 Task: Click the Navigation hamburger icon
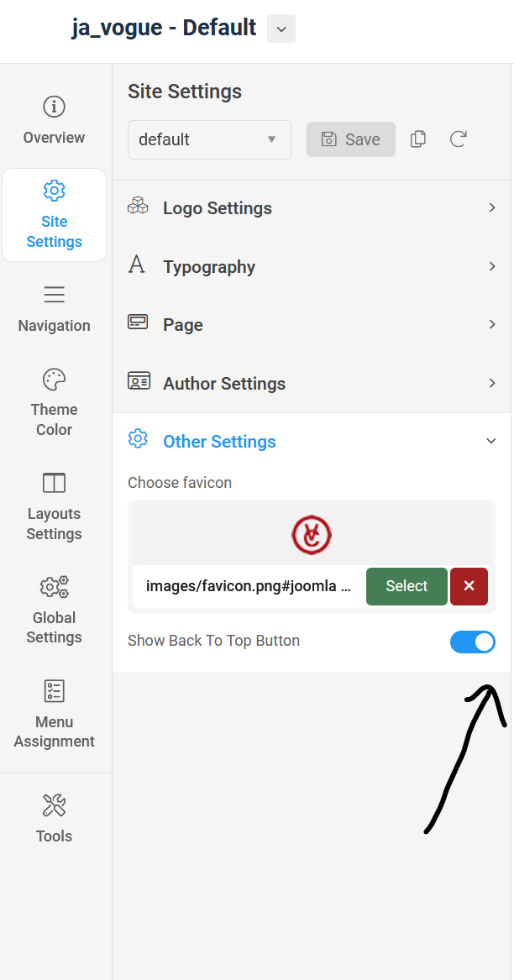[55, 295]
